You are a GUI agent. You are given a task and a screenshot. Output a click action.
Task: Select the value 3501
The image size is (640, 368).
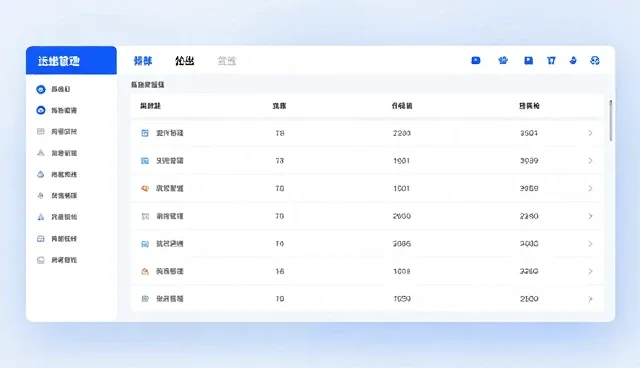529,133
